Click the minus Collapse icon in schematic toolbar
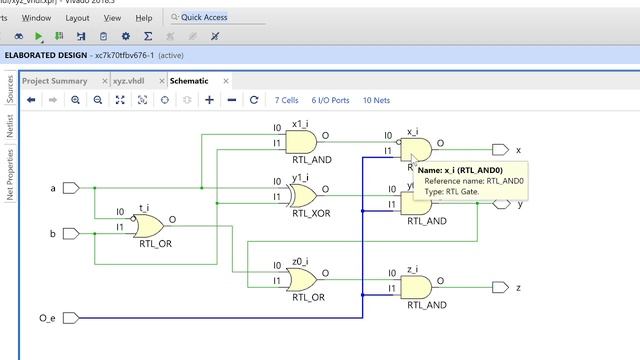Screen dimensions: 640x360 coord(231,100)
